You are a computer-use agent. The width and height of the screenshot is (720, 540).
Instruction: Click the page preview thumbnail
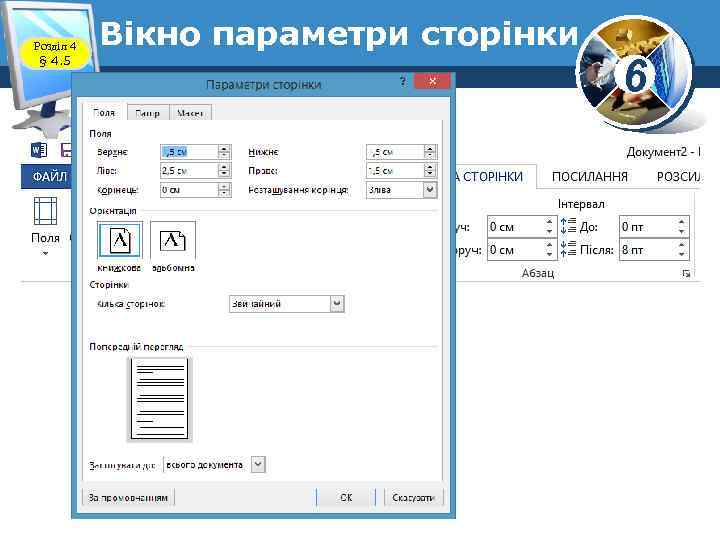click(159, 399)
